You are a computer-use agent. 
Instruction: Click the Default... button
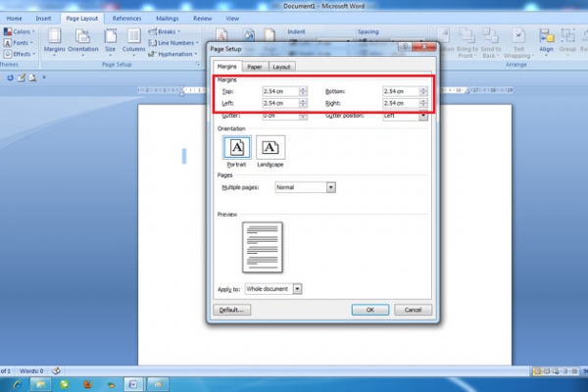tap(233, 310)
